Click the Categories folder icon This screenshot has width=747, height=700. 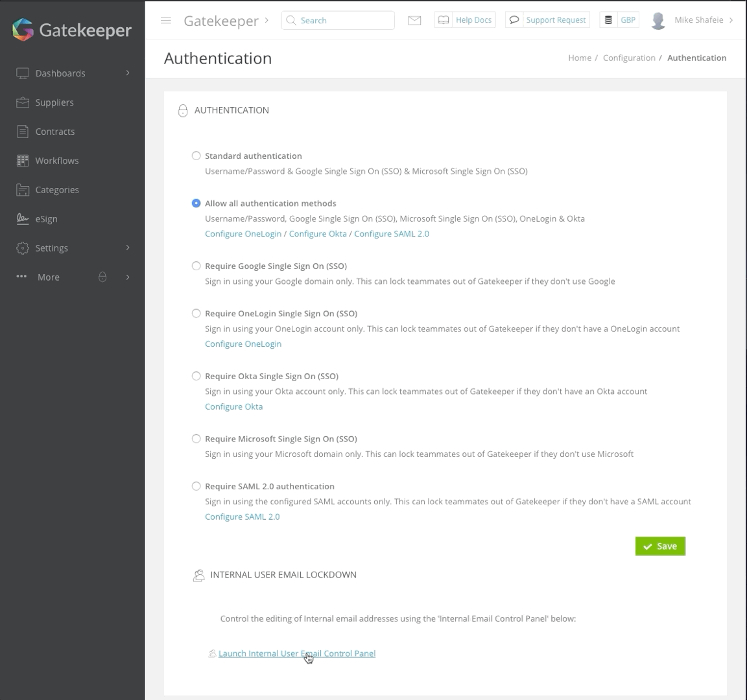coord(23,189)
